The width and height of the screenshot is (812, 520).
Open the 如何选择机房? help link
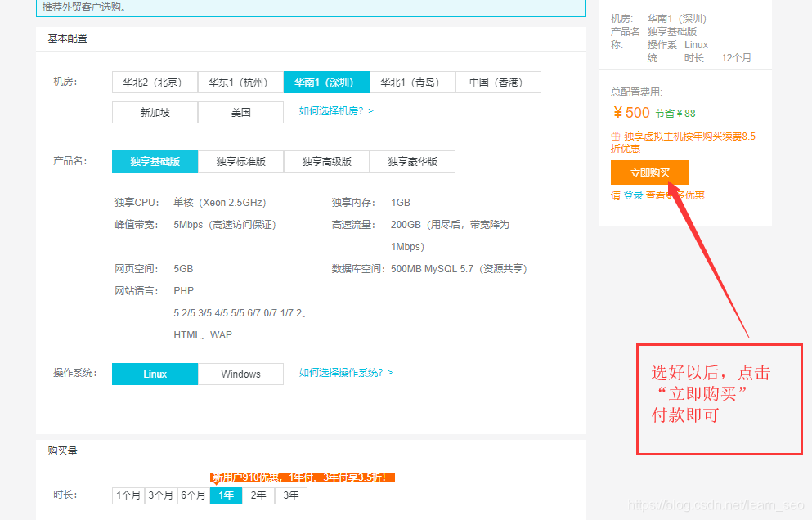(x=336, y=111)
